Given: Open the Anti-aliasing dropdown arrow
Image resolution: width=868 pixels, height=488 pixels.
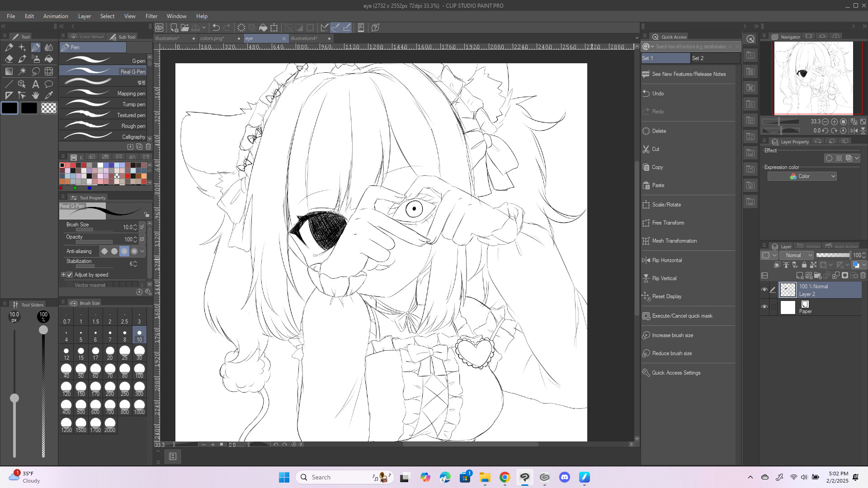Looking at the screenshot, I should (x=142, y=251).
